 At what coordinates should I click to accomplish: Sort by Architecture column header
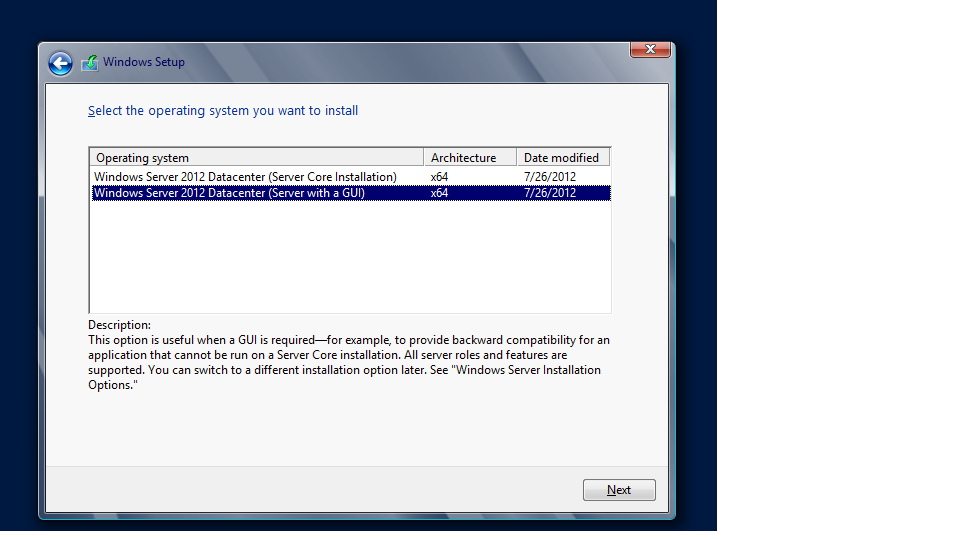coord(470,157)
